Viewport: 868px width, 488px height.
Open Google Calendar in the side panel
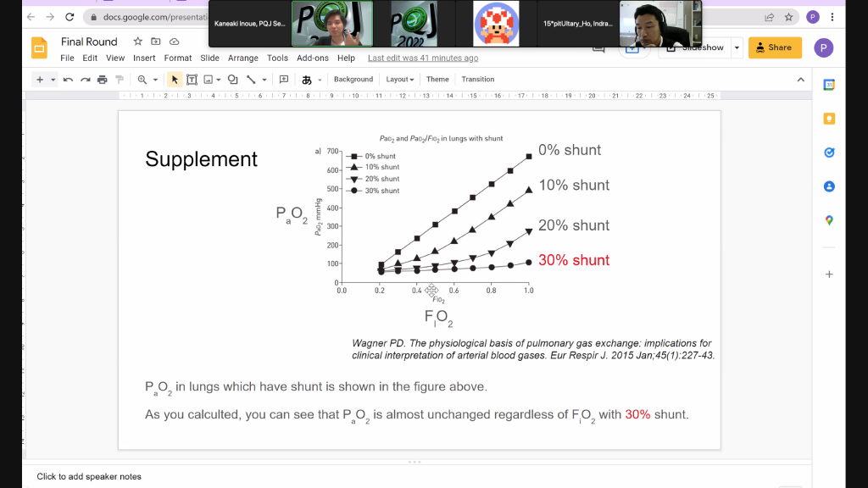829,85
